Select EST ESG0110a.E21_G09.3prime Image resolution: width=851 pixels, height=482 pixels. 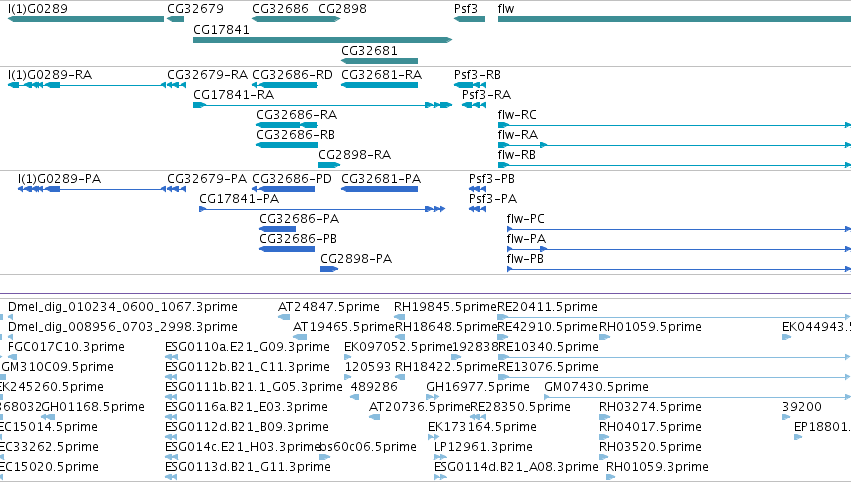172,357
